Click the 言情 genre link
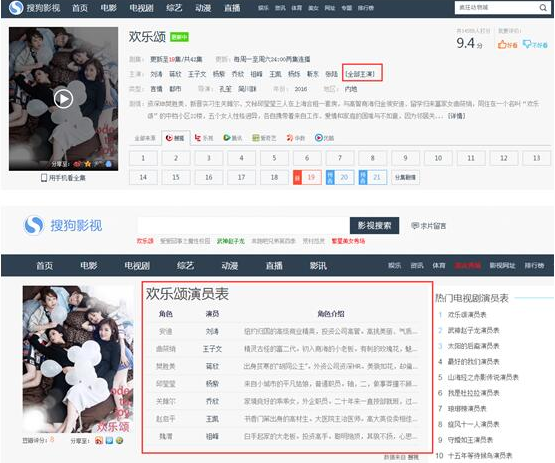The width and height of the screenshot is (555, 463). pyautogui.click(x=156, y=89)
